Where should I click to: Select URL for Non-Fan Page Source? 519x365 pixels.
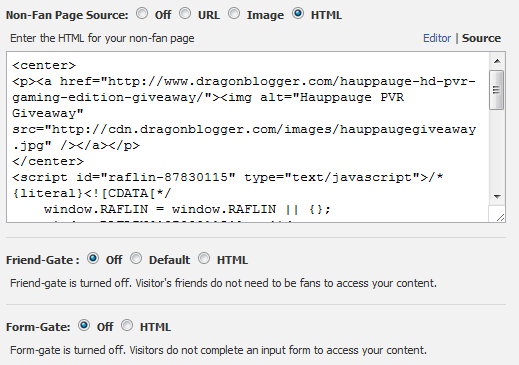(185, 14)
